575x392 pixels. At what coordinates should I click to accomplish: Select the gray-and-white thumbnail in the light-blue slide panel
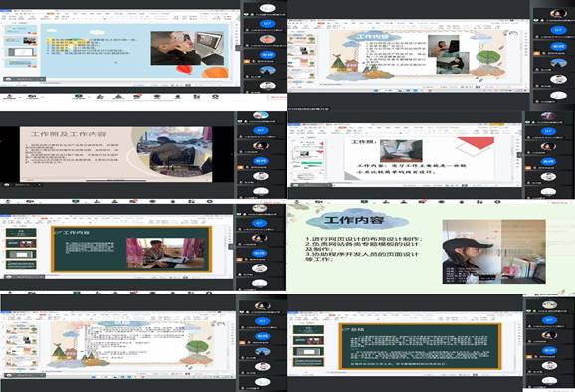(x=22, y=52)
